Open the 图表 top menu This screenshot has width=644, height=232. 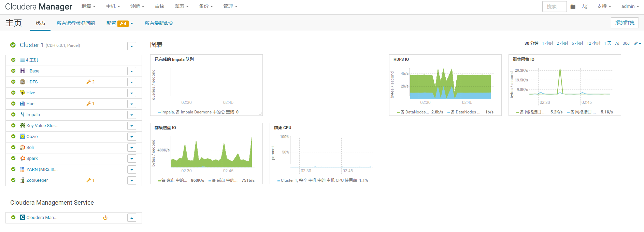[x=182, y=6]
